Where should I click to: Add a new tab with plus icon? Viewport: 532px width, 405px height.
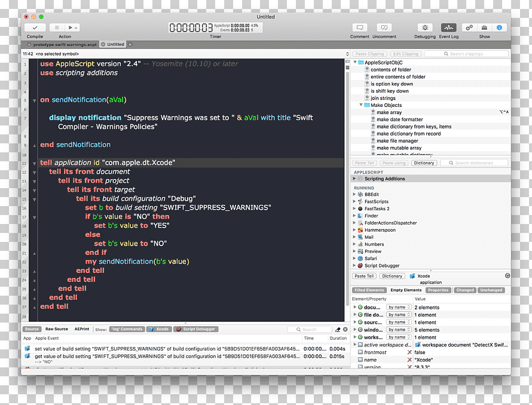(x=130, y=44)
